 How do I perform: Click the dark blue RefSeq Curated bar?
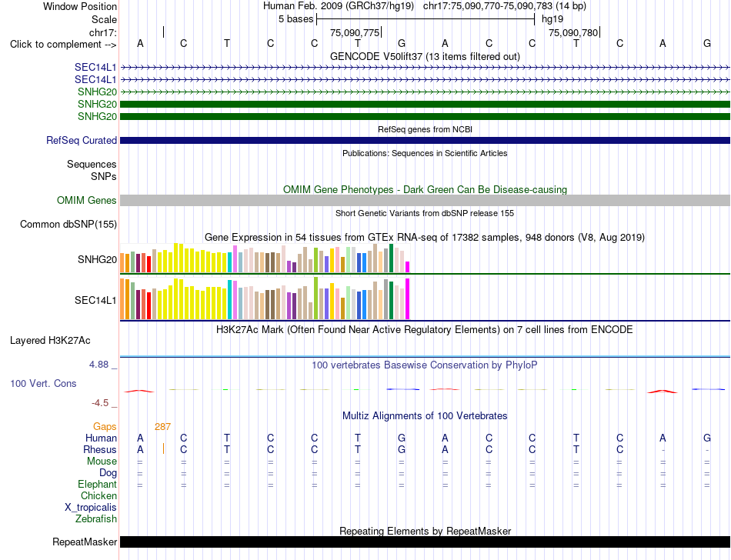(x=425, y=140)
